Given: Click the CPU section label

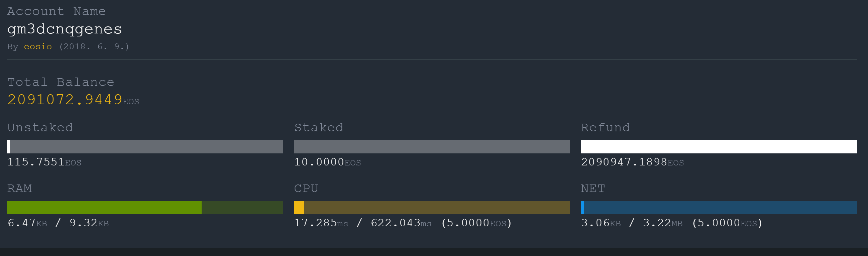Looking at the screenshot, I should [x=306, y=188].
